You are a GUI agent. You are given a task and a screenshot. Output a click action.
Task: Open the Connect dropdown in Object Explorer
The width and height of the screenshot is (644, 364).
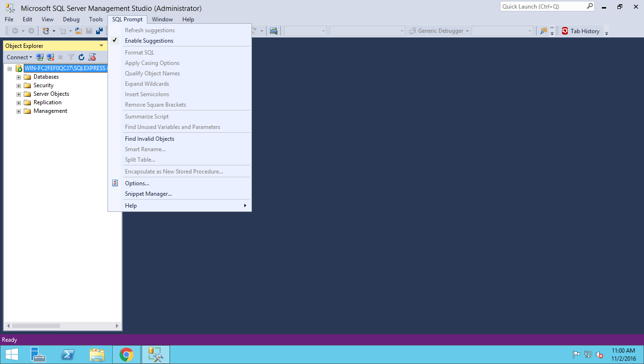tap(19, 57)
